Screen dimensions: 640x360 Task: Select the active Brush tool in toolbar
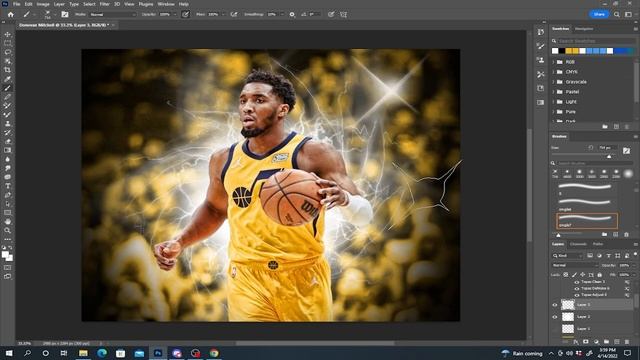click(7, 88)
